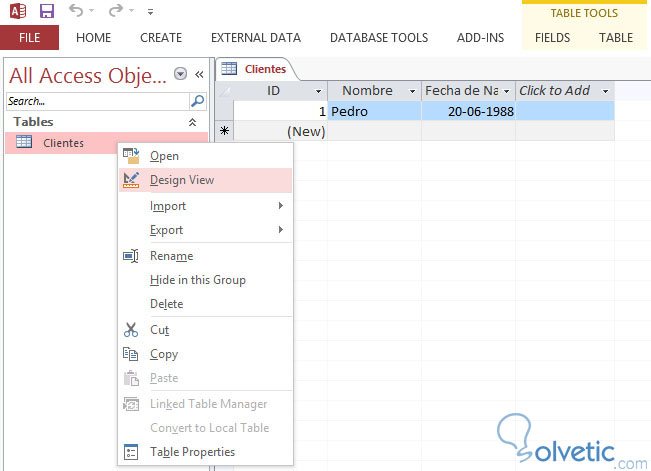Screen dimensions: 651x471
Task: Click the Design View ruler-pencil icon
Action: [x=131, y=180]
